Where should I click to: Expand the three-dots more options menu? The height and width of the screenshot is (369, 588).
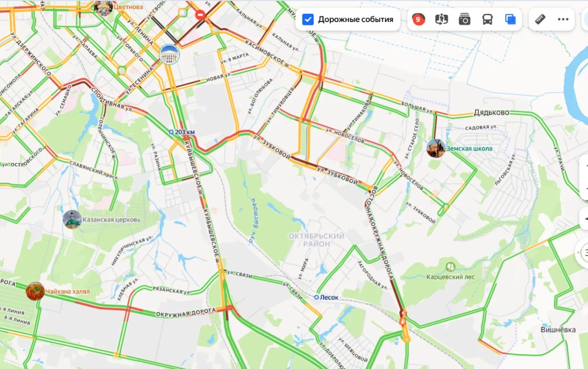point(563,20)
